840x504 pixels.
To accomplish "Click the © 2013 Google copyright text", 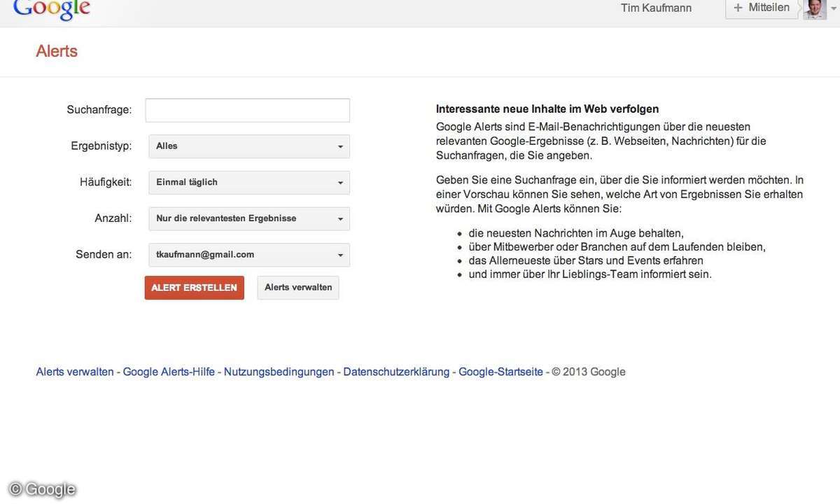I will click(x=589, y=372).
